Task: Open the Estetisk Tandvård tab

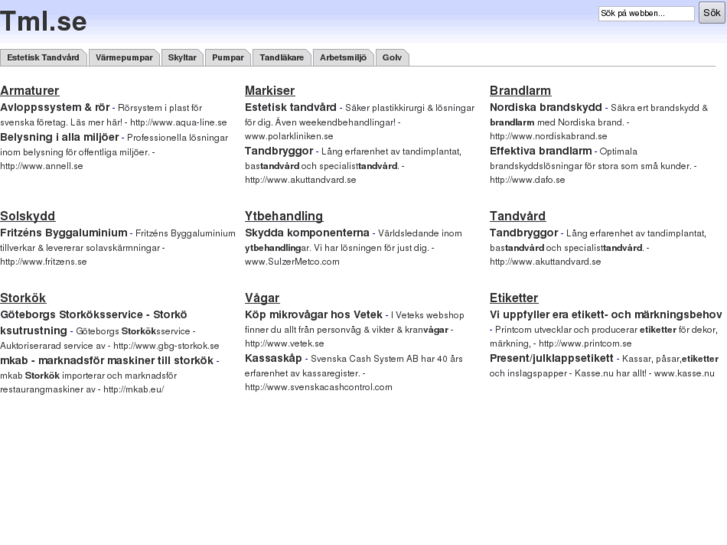Action: point(43,58)
